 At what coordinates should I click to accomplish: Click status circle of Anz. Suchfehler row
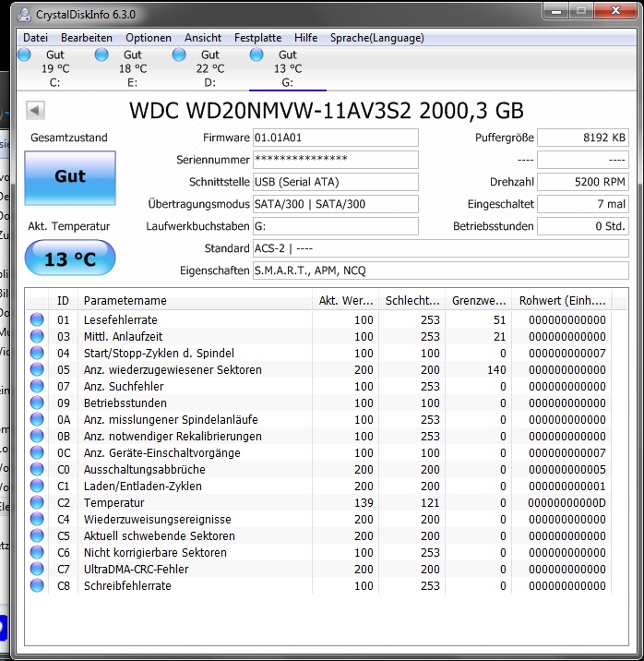(37, 386)
